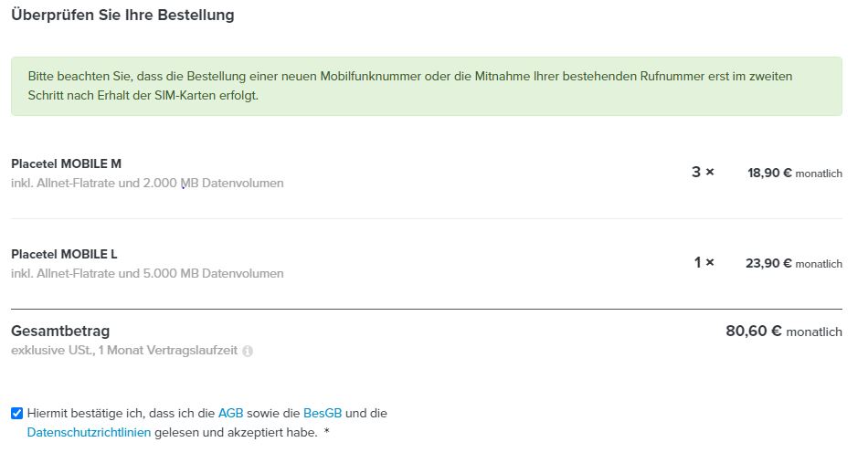The width and height of the screenshot is (868, 453).
Task: Click the Gesamtbetrag label
Action: coord(60,331)
